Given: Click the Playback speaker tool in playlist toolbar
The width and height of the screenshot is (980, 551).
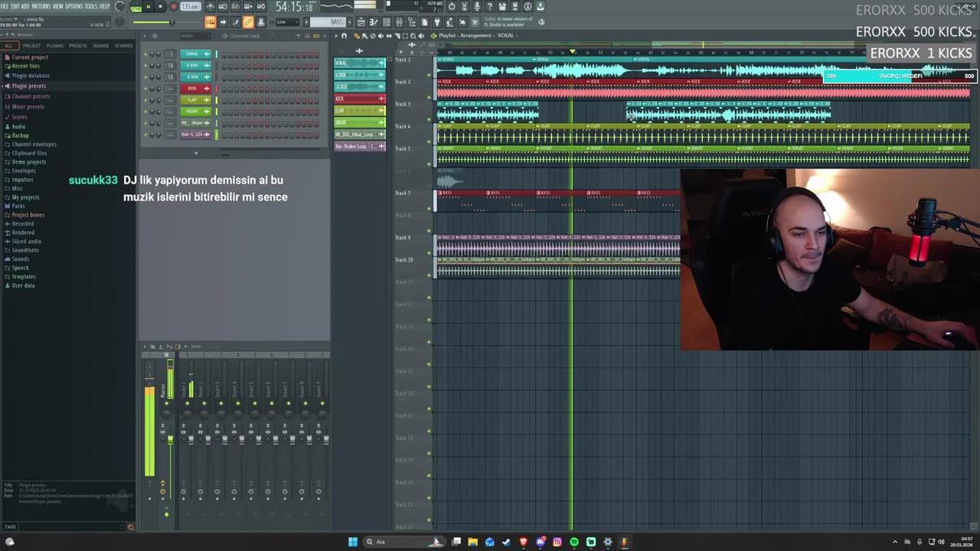Looking at the screenshot, I should coord(422,36).
